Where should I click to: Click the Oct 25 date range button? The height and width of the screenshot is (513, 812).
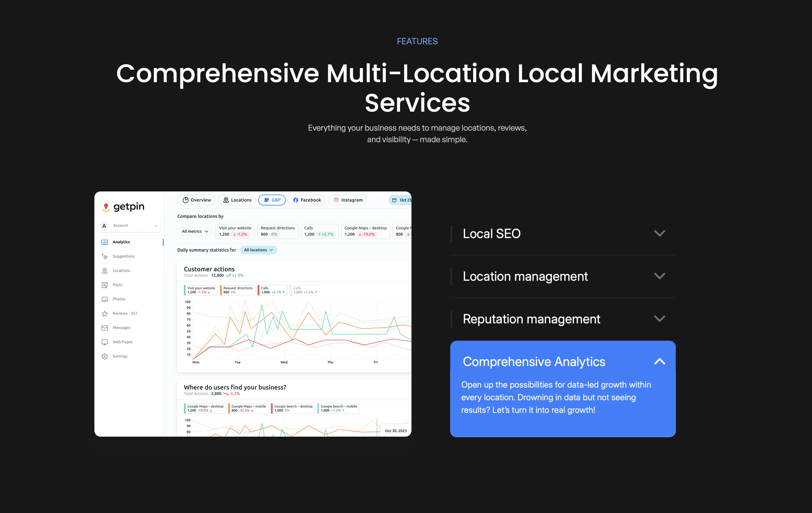coord(401,200)
